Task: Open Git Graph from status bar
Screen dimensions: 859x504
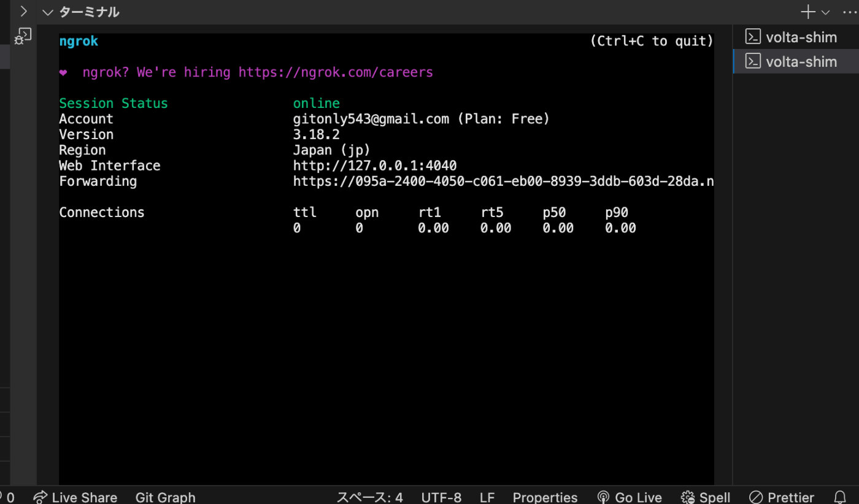Action: pos(166,497)
